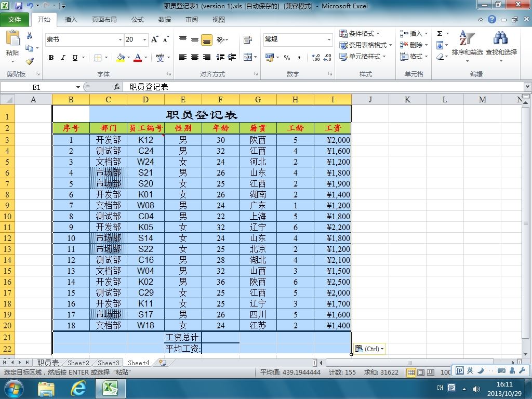Viewport: 532px width, 399px height.
Task: Apply the accounting number format
Action: click(x=270, y=58)
